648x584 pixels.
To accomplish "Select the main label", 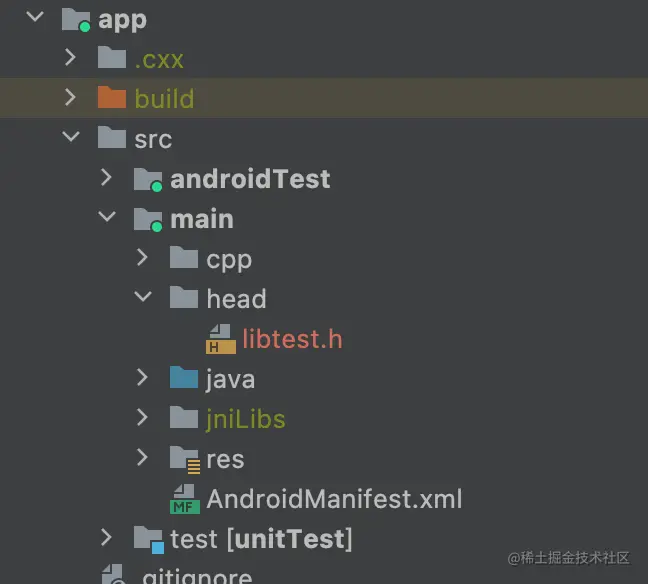I will click(202, 219).
